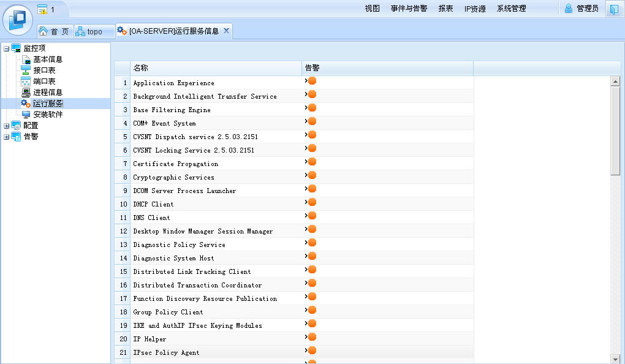Click orange alarm icon for DNS Client
Image resolution: width=625 pixels, height=364 pixels.
click(x=312, y=216)
